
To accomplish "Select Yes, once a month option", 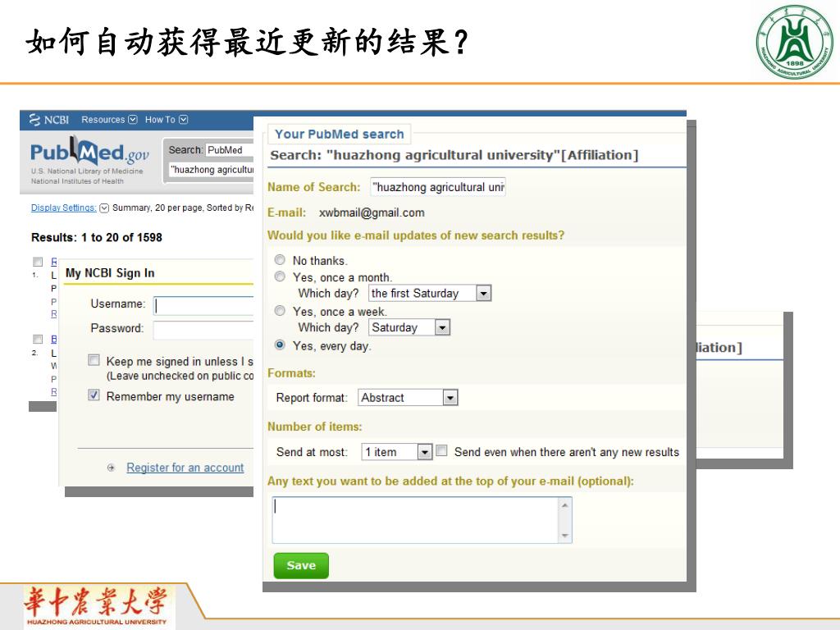I will (280, 276).
